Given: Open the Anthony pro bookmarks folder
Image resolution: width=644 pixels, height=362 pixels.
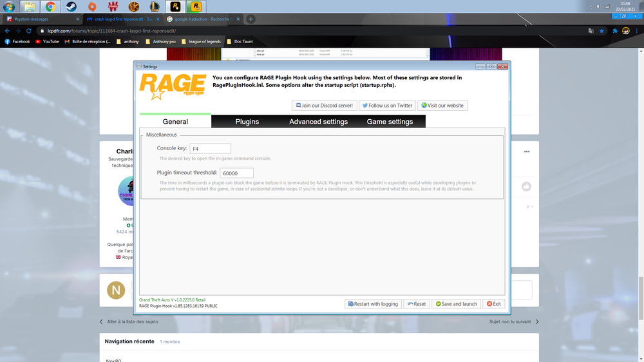Looking at the screenshot, I should (x=160, y=41).
